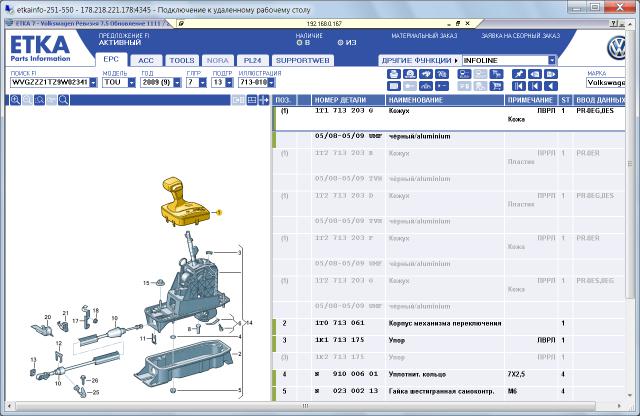Click the pin icon on remote desktop connection bar

pyautogui.click(x=181, y=24)
